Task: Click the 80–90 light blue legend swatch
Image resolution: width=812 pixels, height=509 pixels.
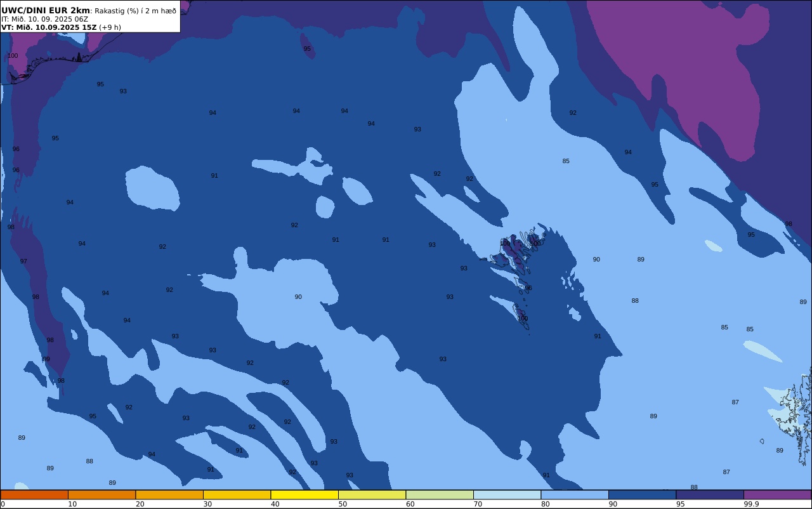Action: click(575, 494)
